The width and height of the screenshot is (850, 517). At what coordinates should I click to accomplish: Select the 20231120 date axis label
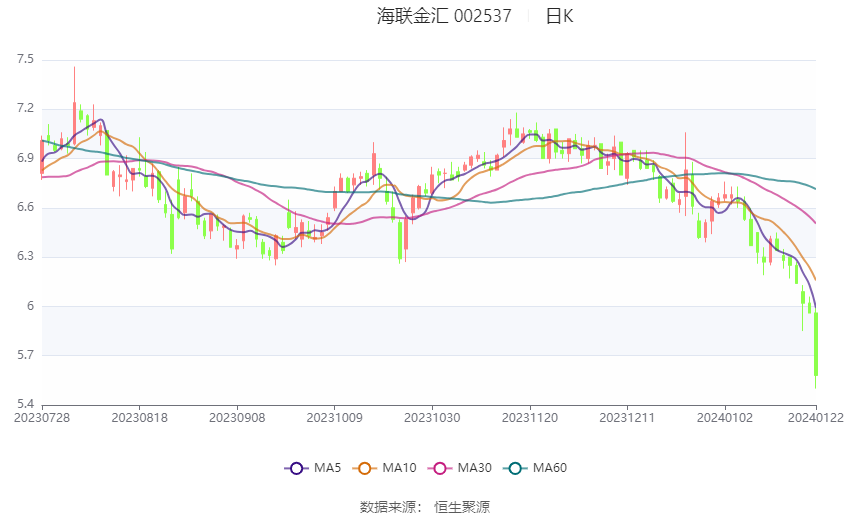530,418
